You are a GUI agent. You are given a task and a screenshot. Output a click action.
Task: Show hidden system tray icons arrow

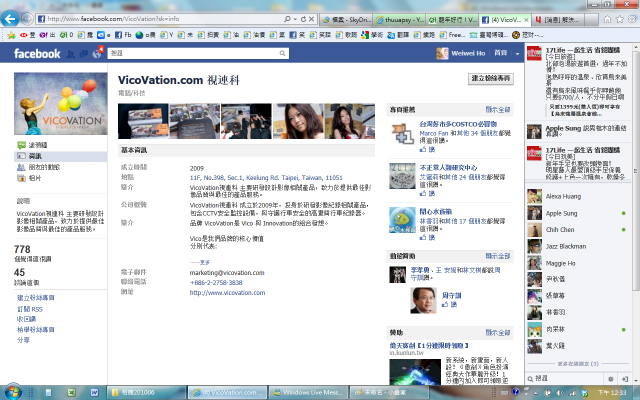tap(536, 393)
